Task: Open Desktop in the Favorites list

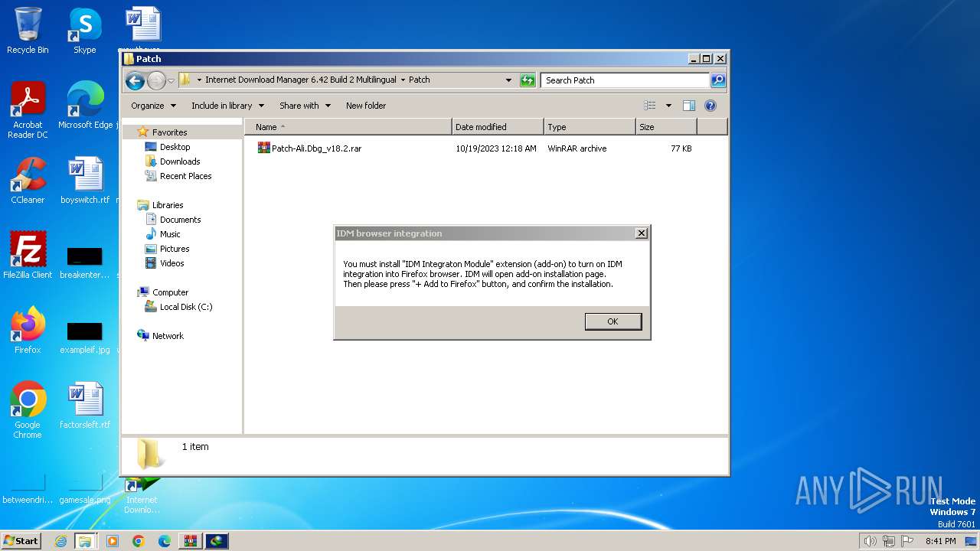Action: coord(175,147)
